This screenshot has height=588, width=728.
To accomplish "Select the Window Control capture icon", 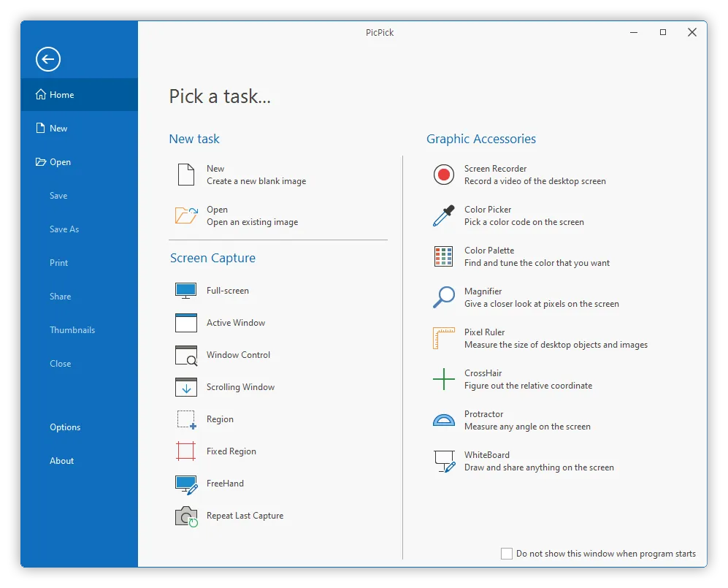I will pos(186,355).
